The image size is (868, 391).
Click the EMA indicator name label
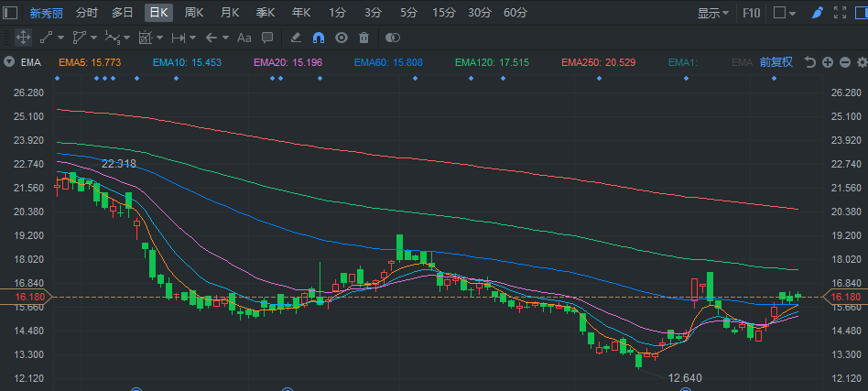pyautogui.click(x=31, y=62)
